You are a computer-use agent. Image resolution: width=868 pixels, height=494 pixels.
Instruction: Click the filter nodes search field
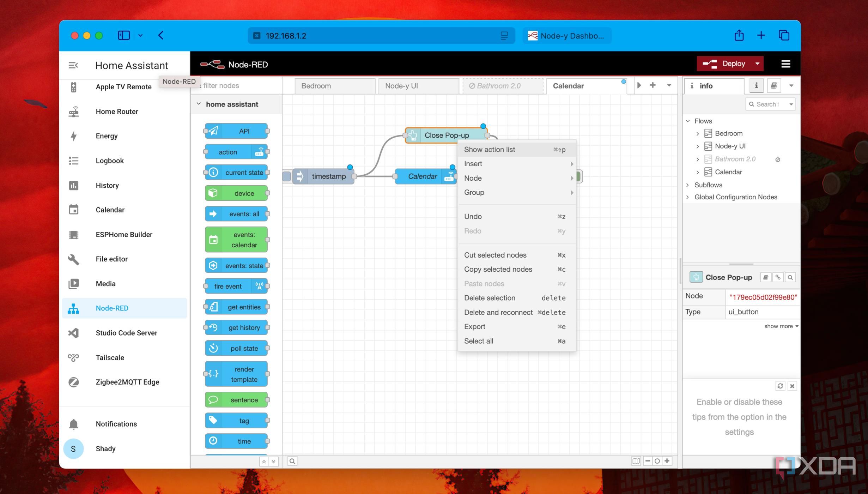[x=240, y=86]
